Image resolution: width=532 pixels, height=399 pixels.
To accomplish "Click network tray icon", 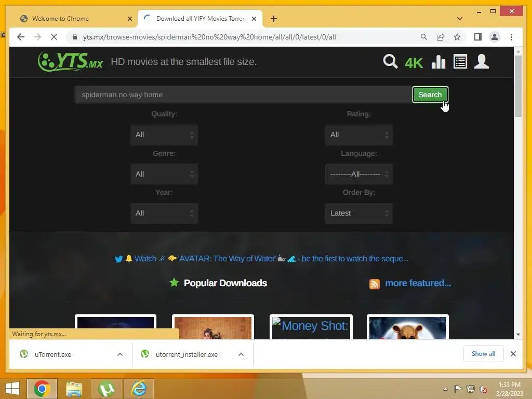I will point(470,389).
